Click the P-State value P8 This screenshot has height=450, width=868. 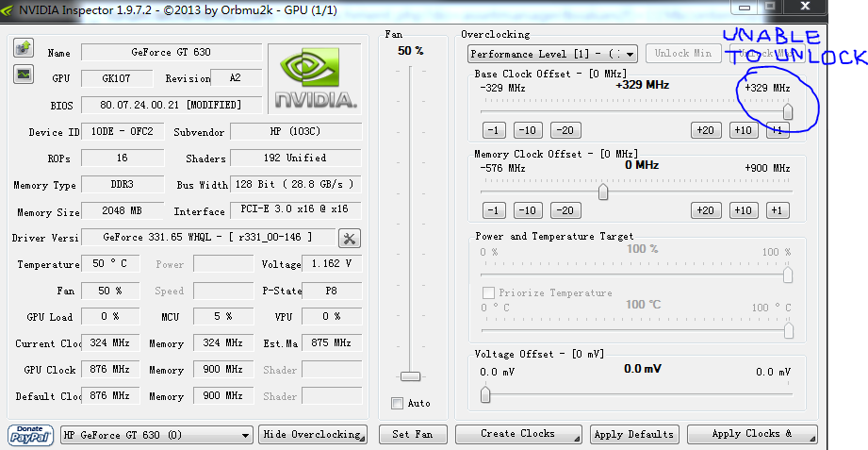pyautogui.click(x=332, y=291)
